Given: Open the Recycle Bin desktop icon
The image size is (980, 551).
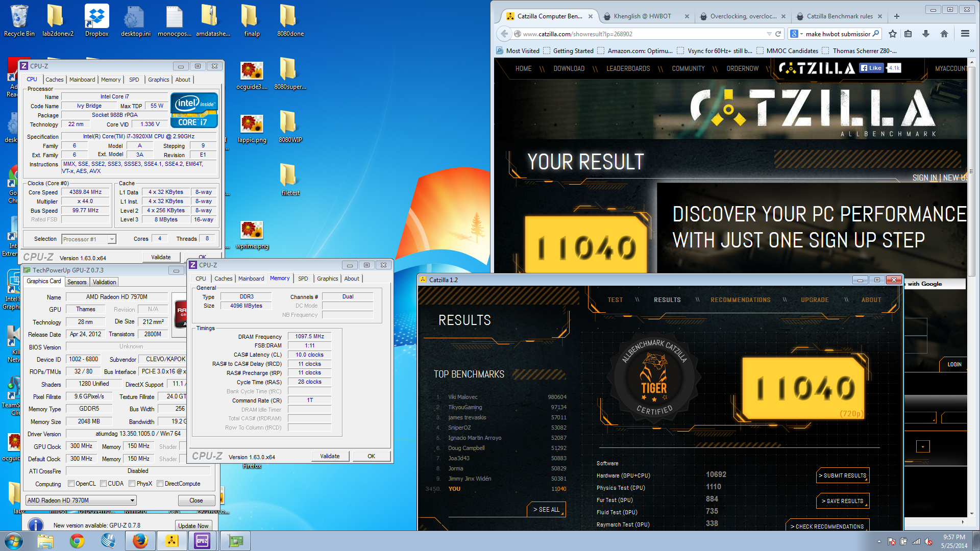Looking at the screenshot, I should tap(19, 20).
